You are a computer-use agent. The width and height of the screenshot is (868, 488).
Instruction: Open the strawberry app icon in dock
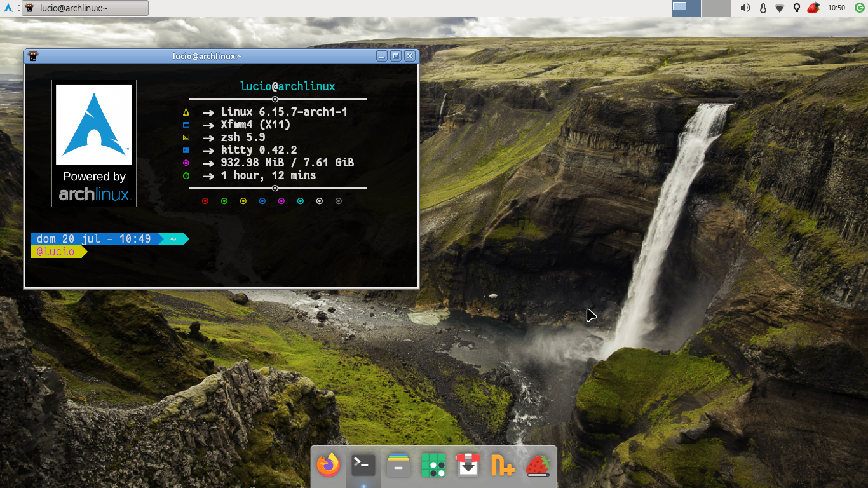tap(538, 465)
